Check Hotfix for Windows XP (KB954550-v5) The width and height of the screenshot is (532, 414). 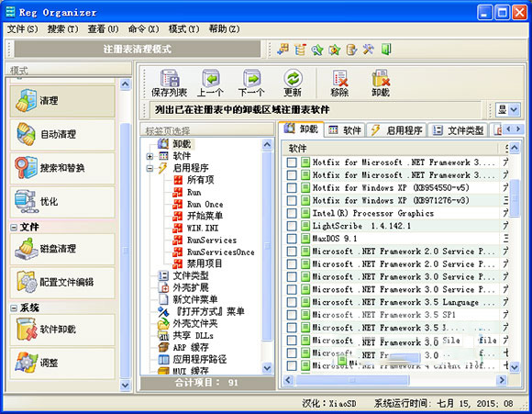pos(292,188)
